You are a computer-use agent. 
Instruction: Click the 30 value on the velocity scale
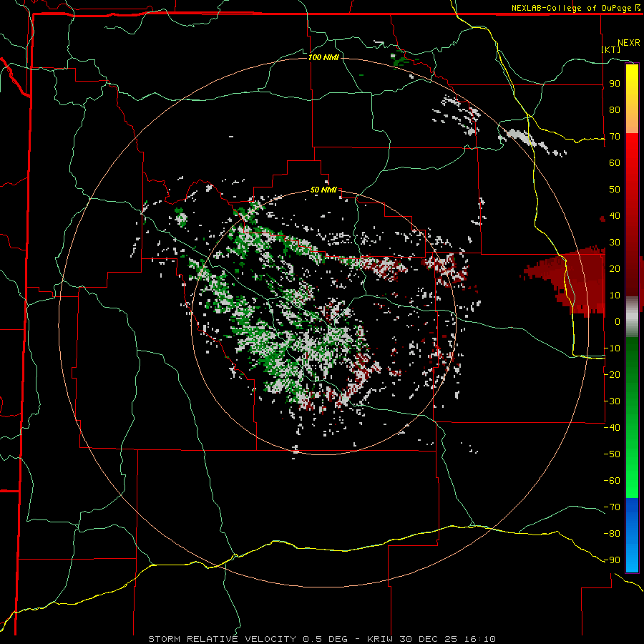pyautogui.click(x=615, y=243)
